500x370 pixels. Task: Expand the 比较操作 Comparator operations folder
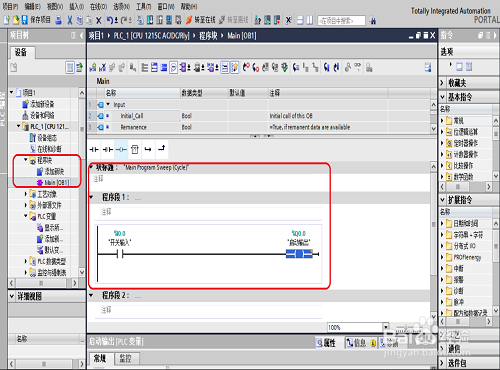click(442, 165)
